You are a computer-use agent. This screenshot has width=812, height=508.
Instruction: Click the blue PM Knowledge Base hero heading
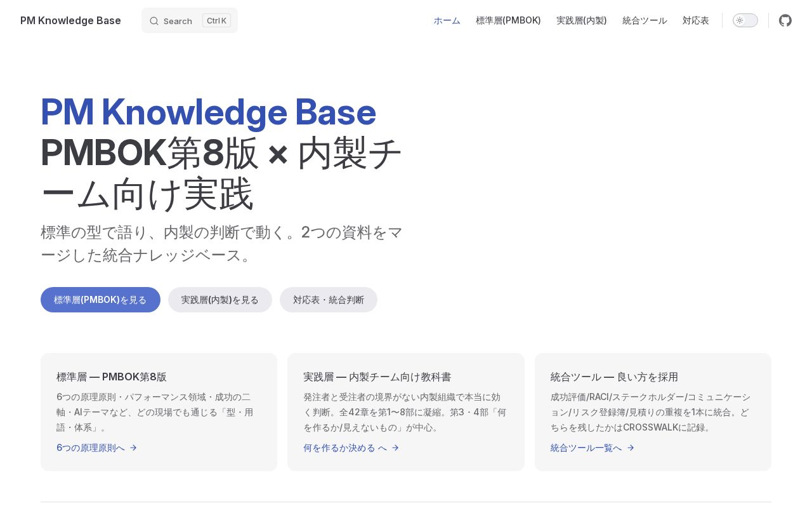[209, 112]
